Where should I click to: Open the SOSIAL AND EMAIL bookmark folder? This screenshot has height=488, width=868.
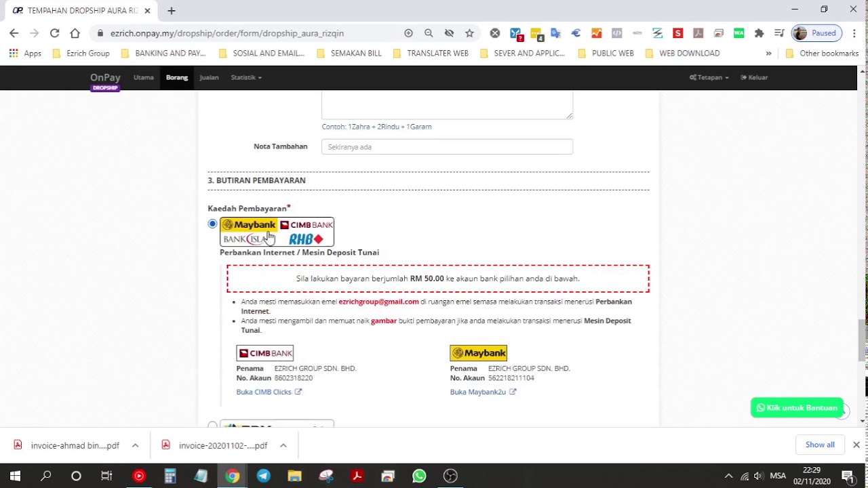point(261,53)
